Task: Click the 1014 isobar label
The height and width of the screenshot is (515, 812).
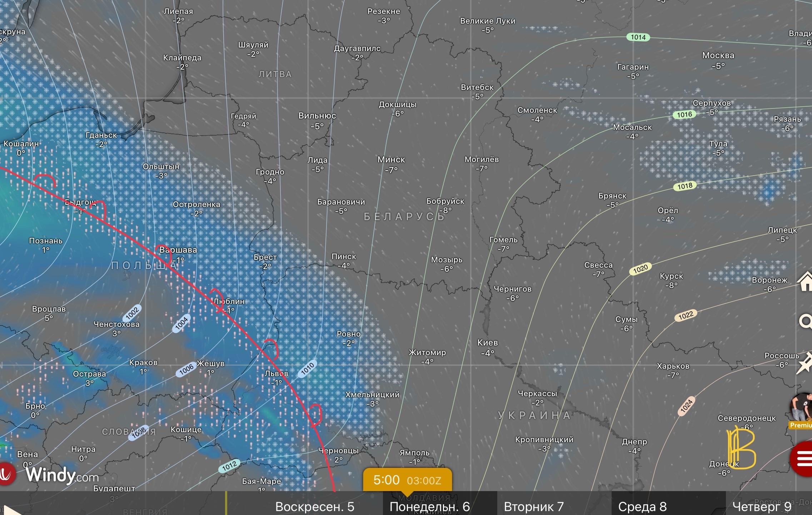Action: click(638, 37)
